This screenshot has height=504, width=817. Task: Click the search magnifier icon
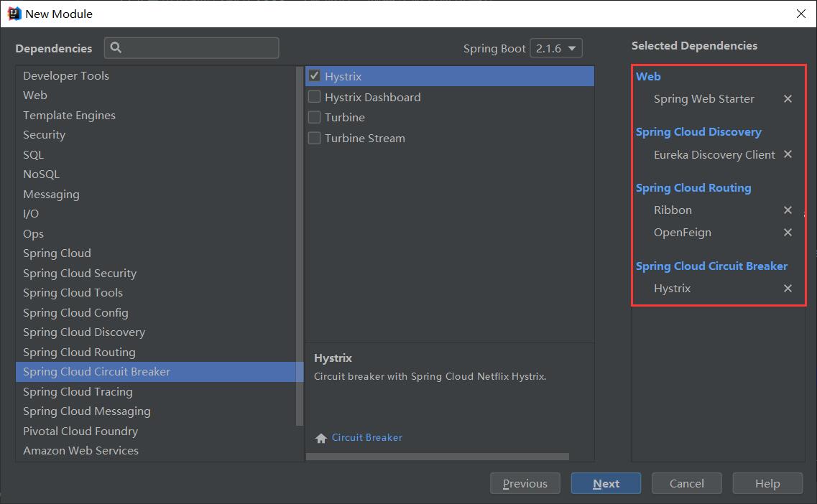click(x=116, y=48)
